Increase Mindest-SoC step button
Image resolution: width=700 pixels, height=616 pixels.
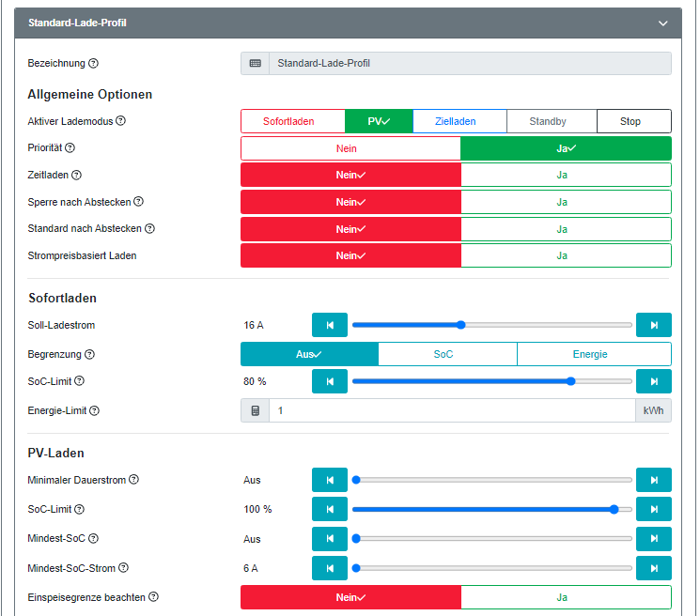pyautogui.click(x=654, y=539)
